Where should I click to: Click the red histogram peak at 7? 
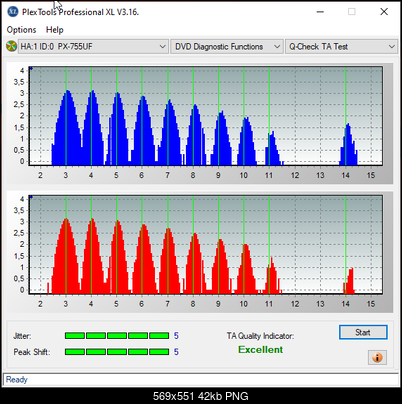[170, 261]
